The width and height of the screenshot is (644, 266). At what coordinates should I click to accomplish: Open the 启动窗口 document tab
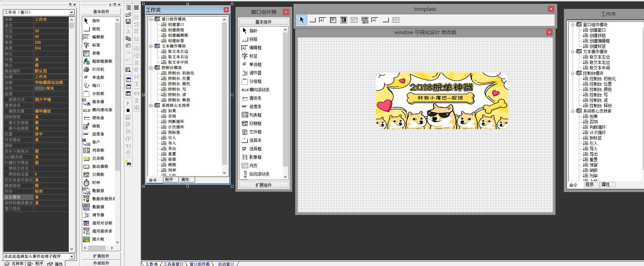click(x=226, y=264)
